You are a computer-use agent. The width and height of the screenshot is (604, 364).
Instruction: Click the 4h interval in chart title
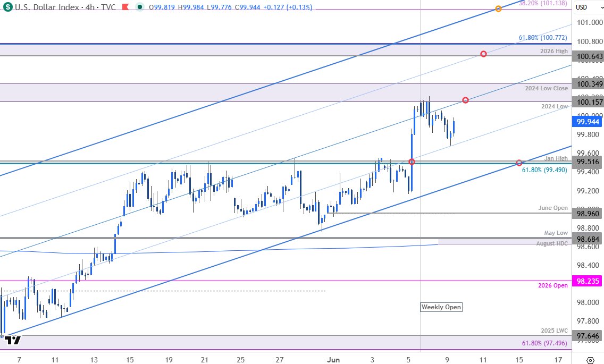(x=90, y=7)
